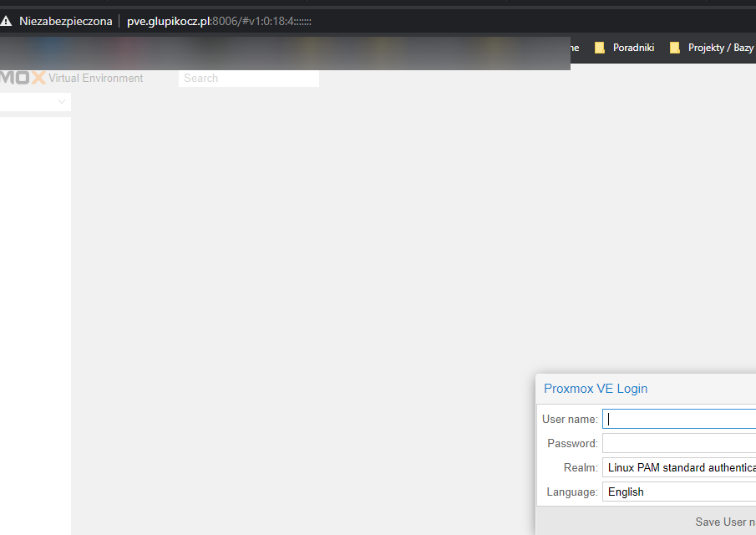The image size is (756, 535).
Task: Expand the left panel view selector chevron
Action: pyautogui.click(x=61, y=102)
